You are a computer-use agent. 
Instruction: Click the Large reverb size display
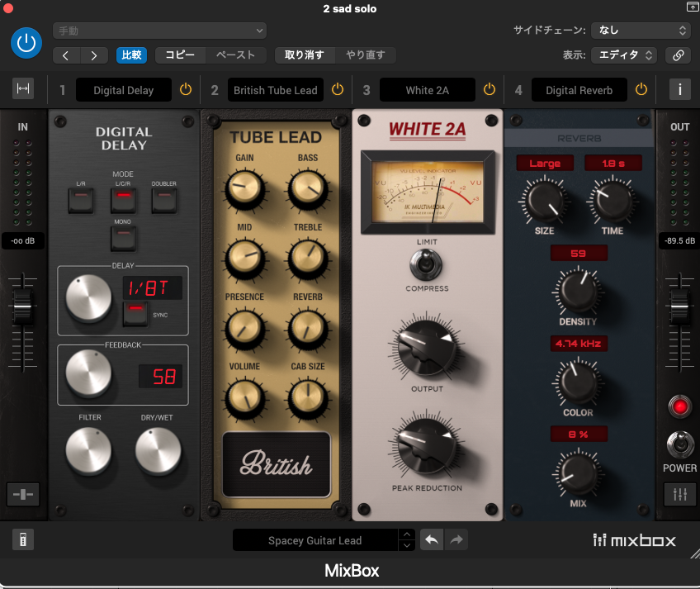545,163
